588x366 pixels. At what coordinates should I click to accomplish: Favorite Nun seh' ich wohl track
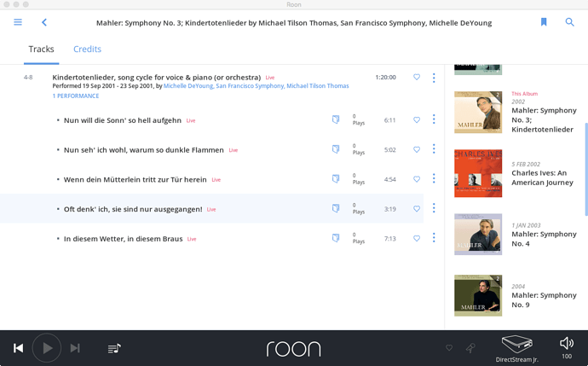417,149
